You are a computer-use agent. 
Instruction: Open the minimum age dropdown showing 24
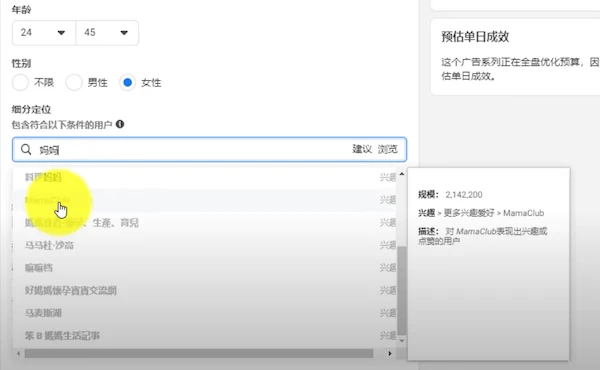tap(44, 33)
